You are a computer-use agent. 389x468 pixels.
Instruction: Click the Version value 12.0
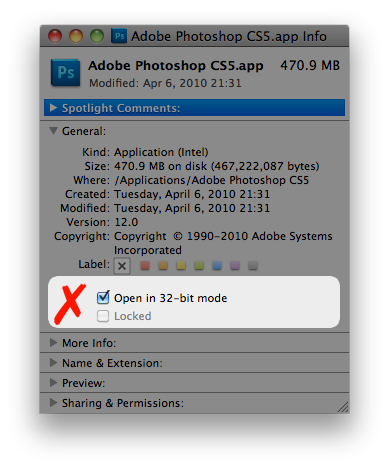point(126,222)
